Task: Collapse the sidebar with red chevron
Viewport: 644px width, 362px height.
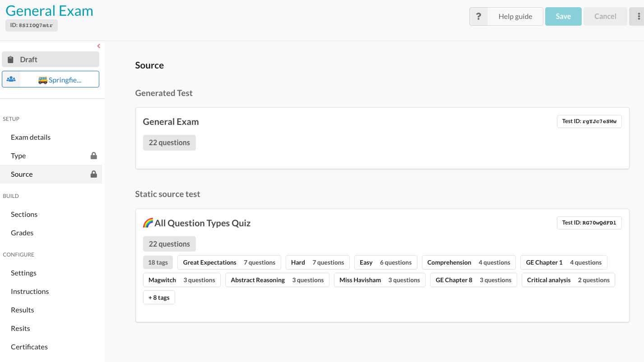Action: click(99, 46)
